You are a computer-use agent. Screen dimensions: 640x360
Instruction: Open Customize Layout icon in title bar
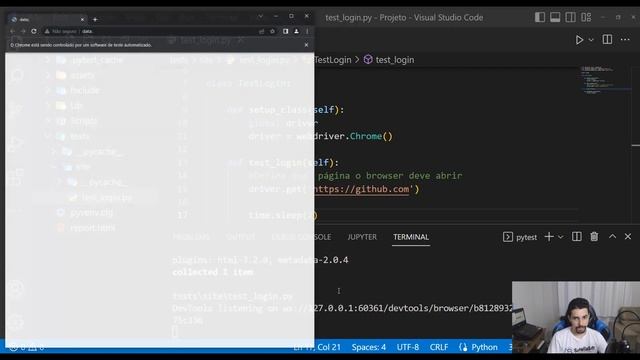pyautogui.click(x=586, y=17)
